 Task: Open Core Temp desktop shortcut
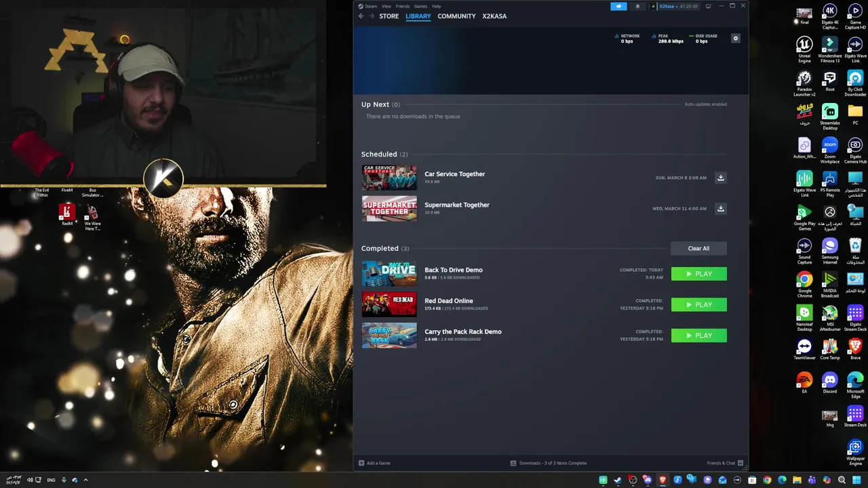[x=830, y=349]
